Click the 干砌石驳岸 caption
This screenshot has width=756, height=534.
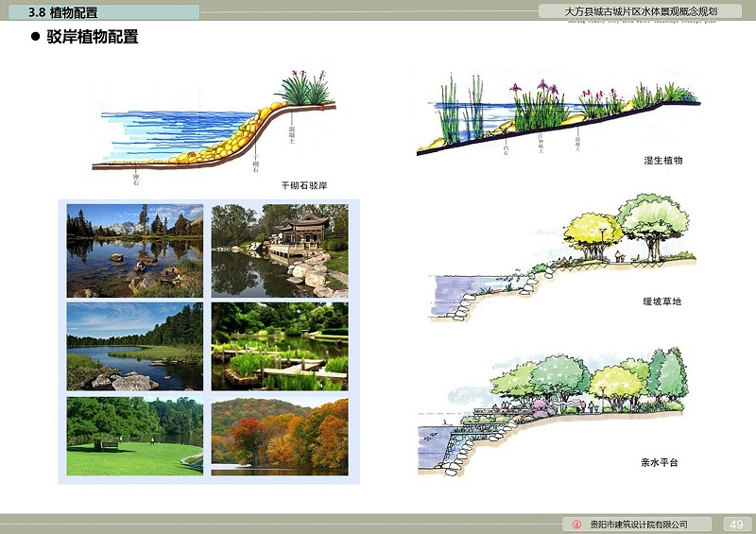pyautogui.click(x=304, y=186)
